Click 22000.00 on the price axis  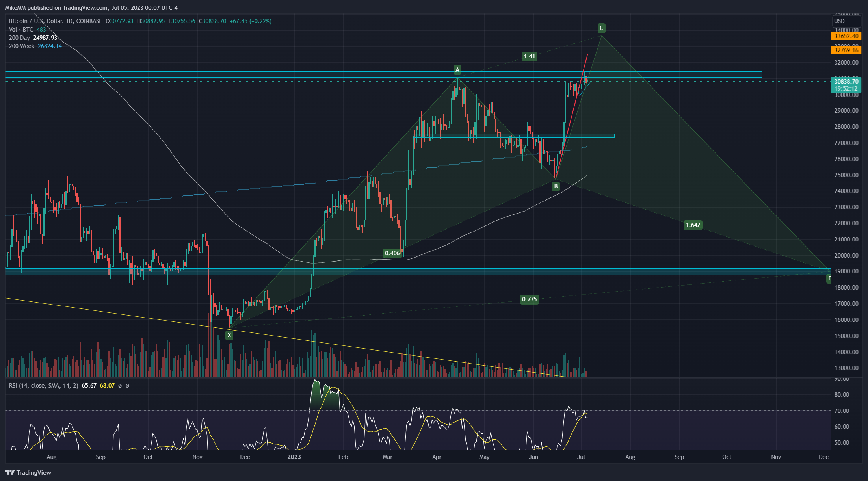846,223
